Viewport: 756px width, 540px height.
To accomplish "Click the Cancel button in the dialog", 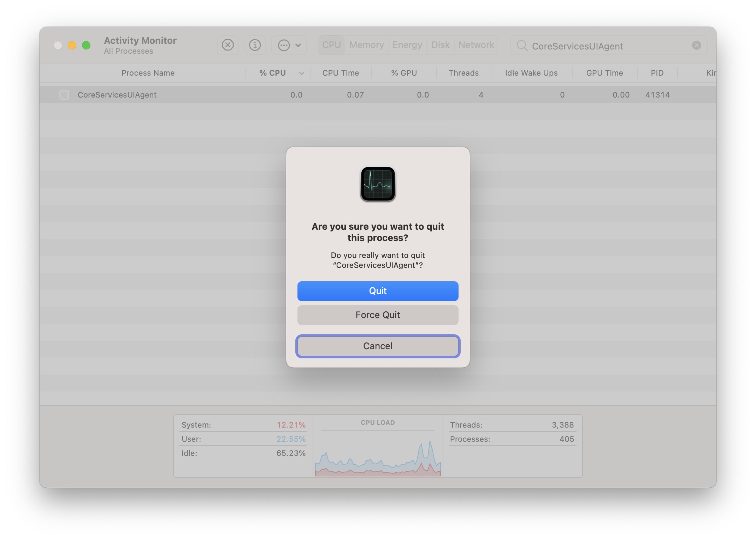I will (x=378, y=346).
